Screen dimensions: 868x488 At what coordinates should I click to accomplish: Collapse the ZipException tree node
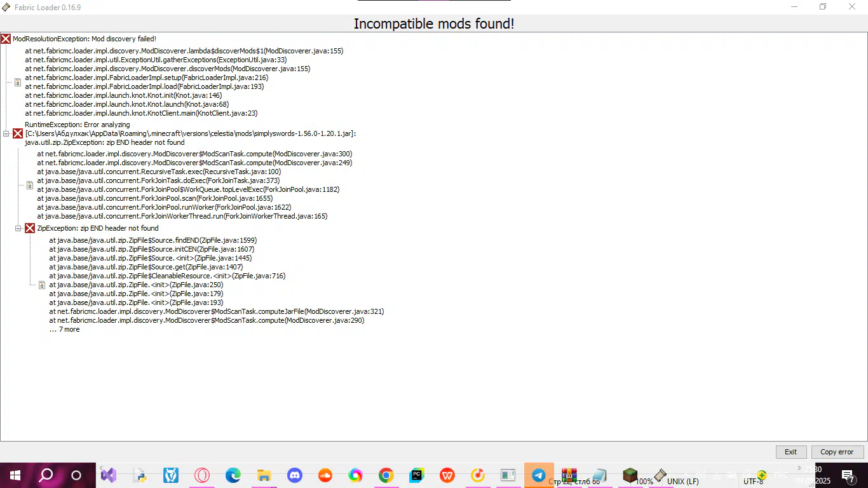tap(18, 228)
